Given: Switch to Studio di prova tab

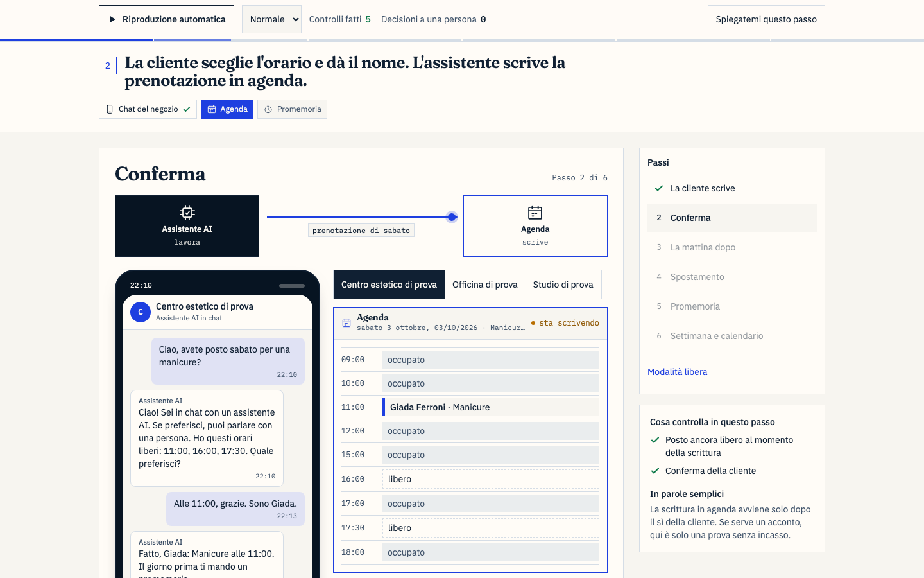Looking at the screenshot, I should coord(563,285).
